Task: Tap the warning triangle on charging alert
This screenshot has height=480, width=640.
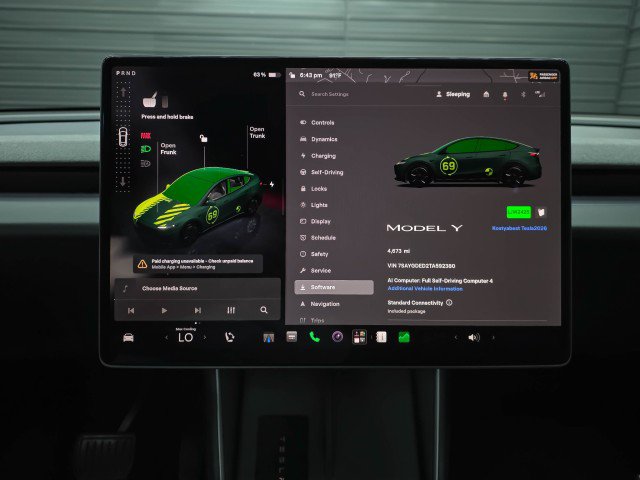Action: (142, 264)
